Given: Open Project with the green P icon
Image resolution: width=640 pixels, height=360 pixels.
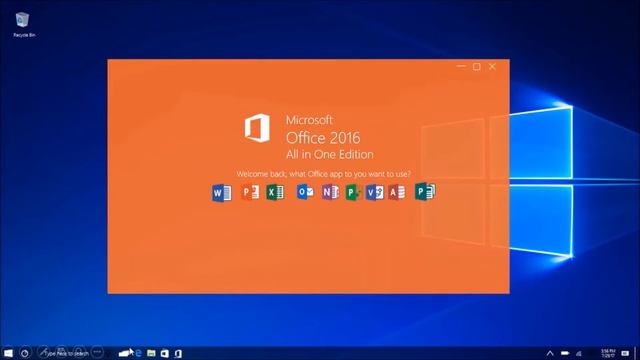Looking at the screenshot, I should coord(353,192).
